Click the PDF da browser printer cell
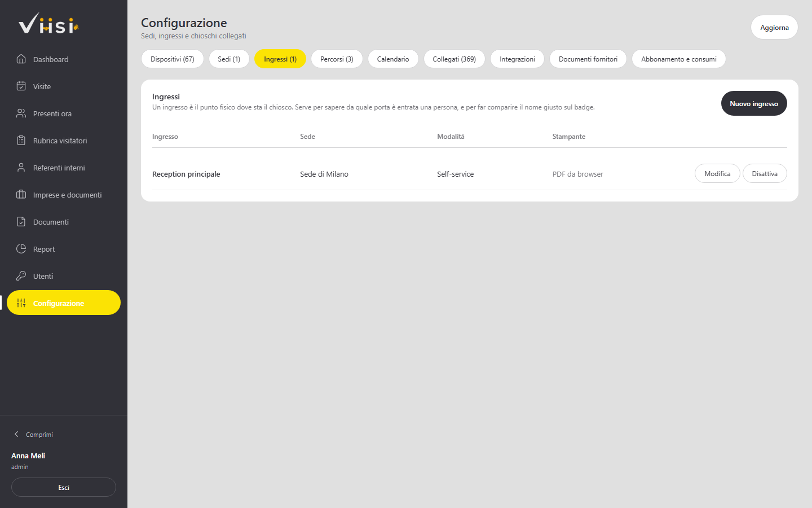Screen dimensions: 812x508 click(x=578, y=174)
